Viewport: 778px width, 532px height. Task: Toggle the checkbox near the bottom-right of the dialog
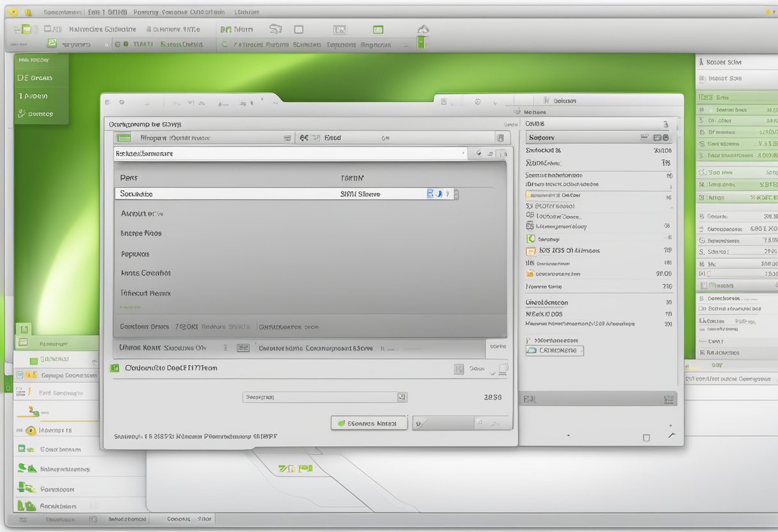click(645, 436)
